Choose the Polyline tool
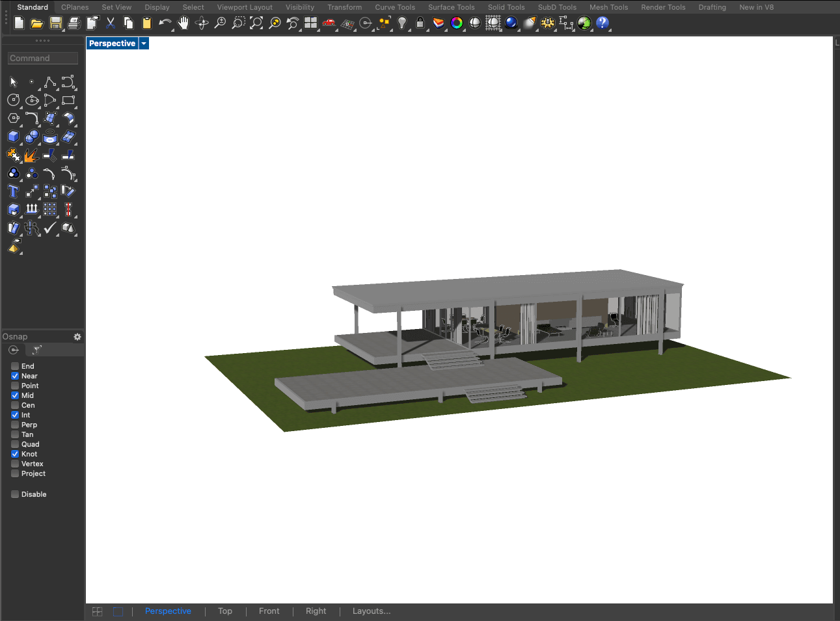 [x=50, y=82]
